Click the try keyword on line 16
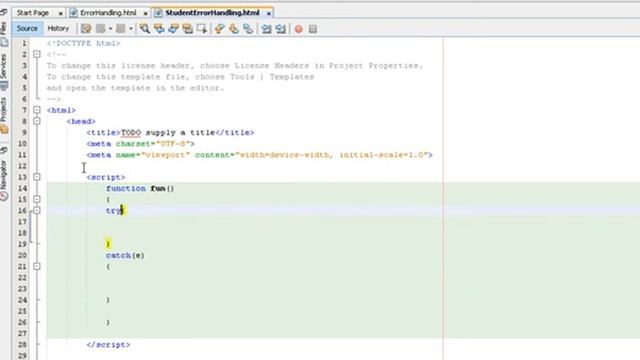Image resolution: width=640 pixels, height=360 pixels. pyautogui.click(x=113, y=211)
